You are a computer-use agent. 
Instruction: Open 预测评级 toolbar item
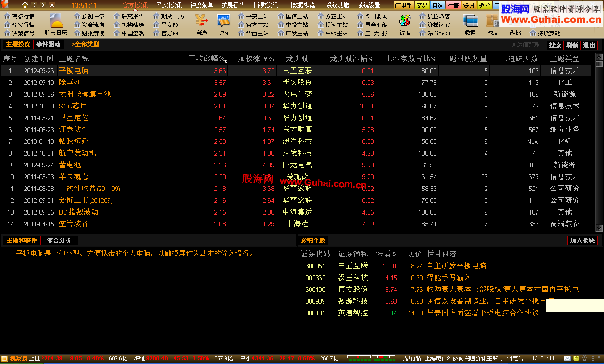[89, 16]
